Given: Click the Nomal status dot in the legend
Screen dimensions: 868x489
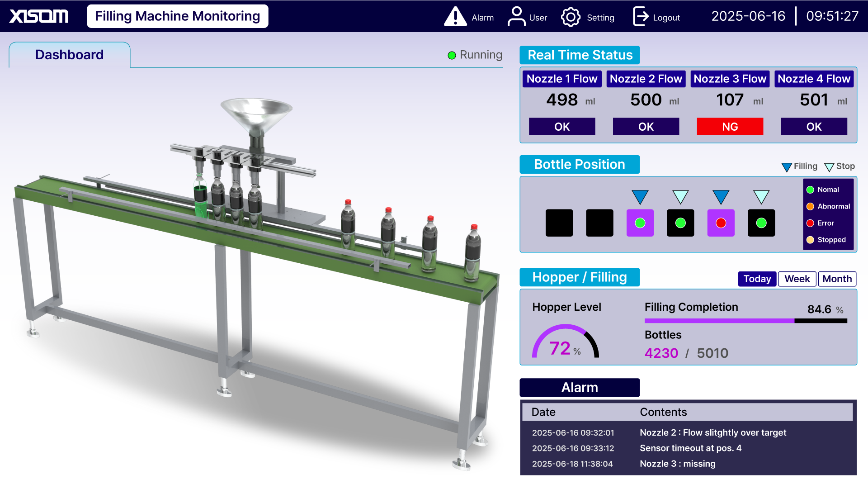Looking at the screenshot, I should point(810,190).
